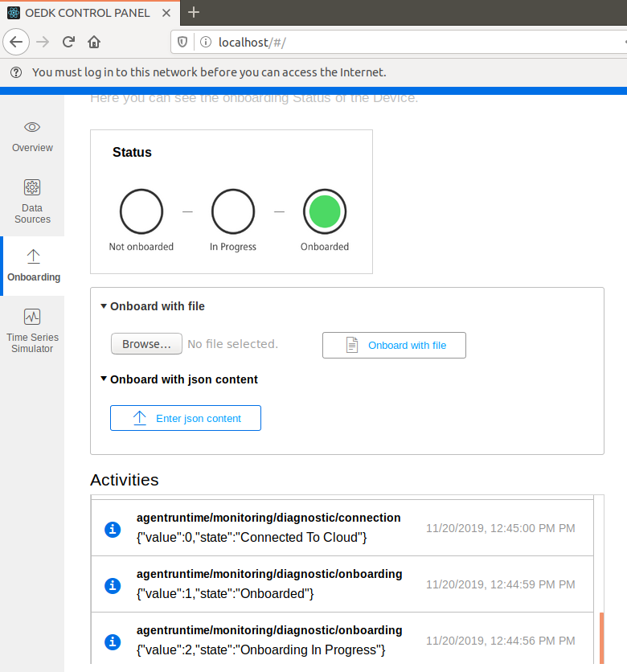Switch to the Onboarding sidebar label
The width and height of the screenshot is (627, 672).
click(34, 277)
